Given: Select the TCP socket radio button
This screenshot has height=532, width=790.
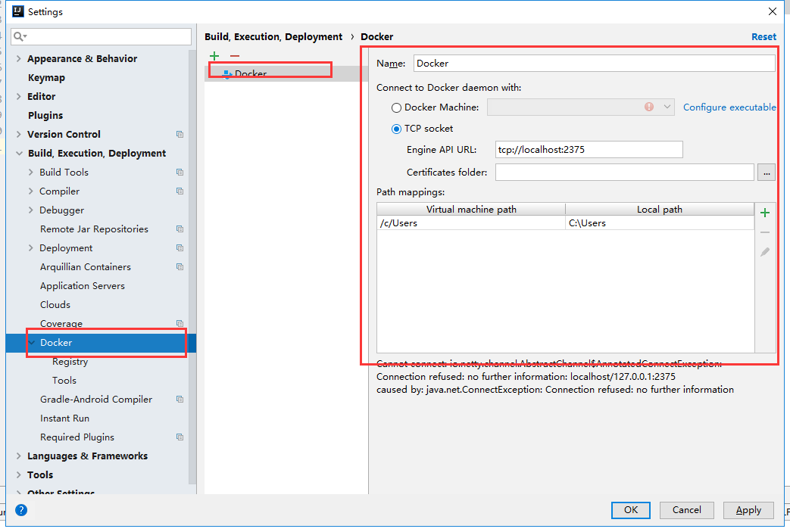Looking at the screenshot, I should pyautogui.click(x=396, y=129).
